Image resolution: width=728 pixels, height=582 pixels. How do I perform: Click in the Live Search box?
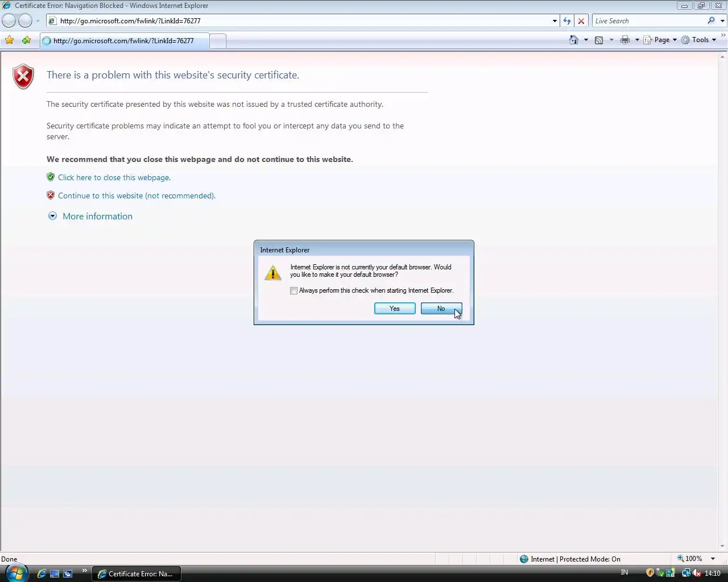click(648, 21)
